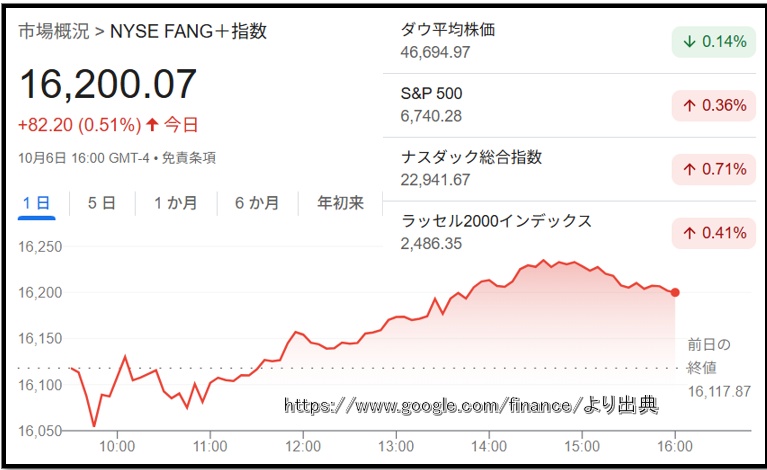Click the S&P 500 up-arrow 0.36% badge
767x470 pixels.
pos(713,105)
